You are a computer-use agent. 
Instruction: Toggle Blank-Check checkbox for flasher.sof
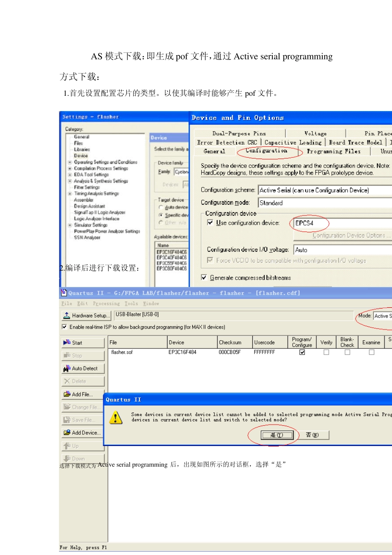pos(347,352)
